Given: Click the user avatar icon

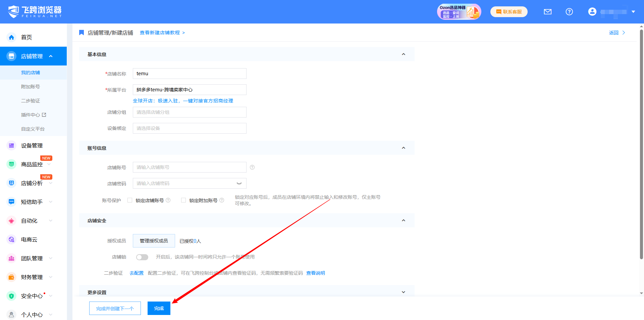Looking at the screenshot, I should point(592,12).
